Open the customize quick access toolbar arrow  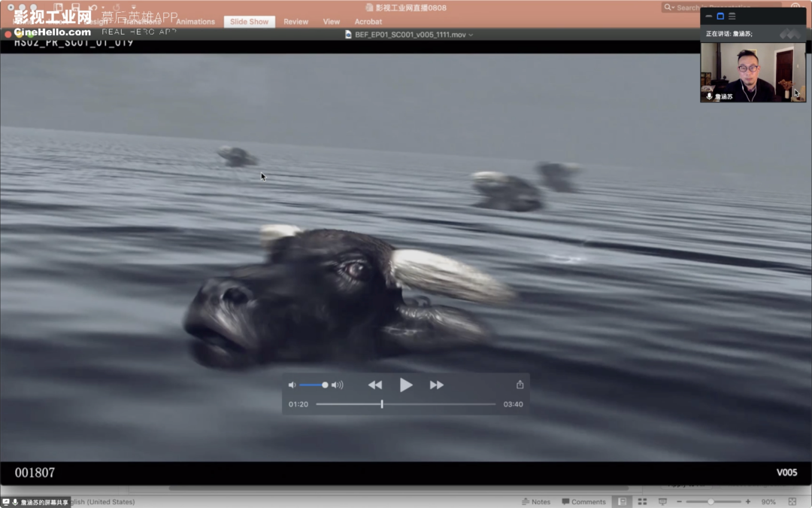134,8
